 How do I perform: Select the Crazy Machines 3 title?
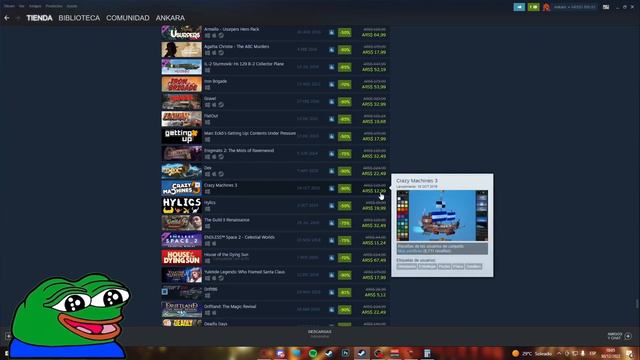(220, 185)
